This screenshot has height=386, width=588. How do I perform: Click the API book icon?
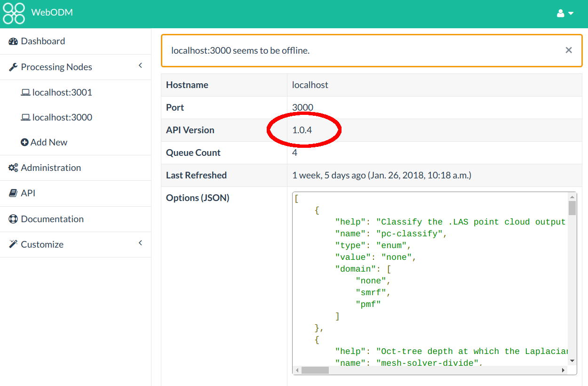13,193
